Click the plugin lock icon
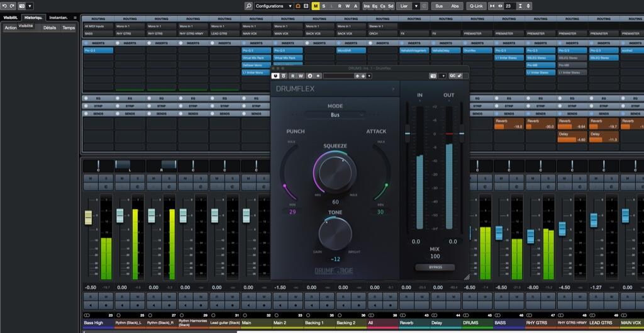The height and width of the screenshot is (333, 644). (x=460, y=76)
